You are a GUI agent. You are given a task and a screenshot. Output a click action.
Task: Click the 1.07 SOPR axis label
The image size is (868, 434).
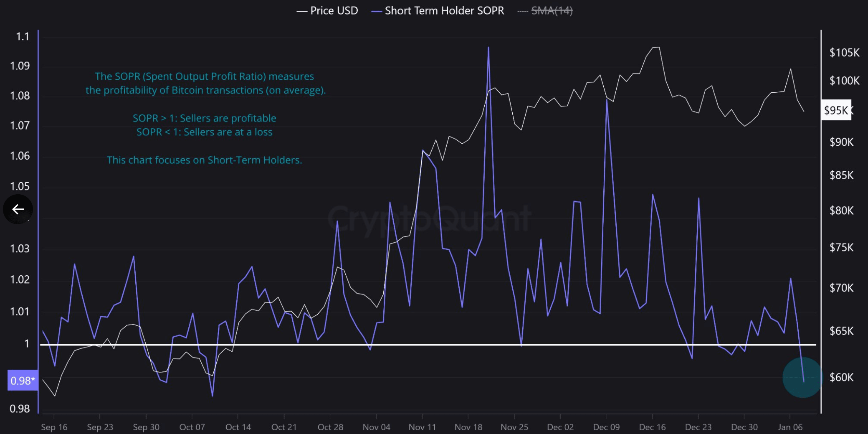[x=20, y=125]
